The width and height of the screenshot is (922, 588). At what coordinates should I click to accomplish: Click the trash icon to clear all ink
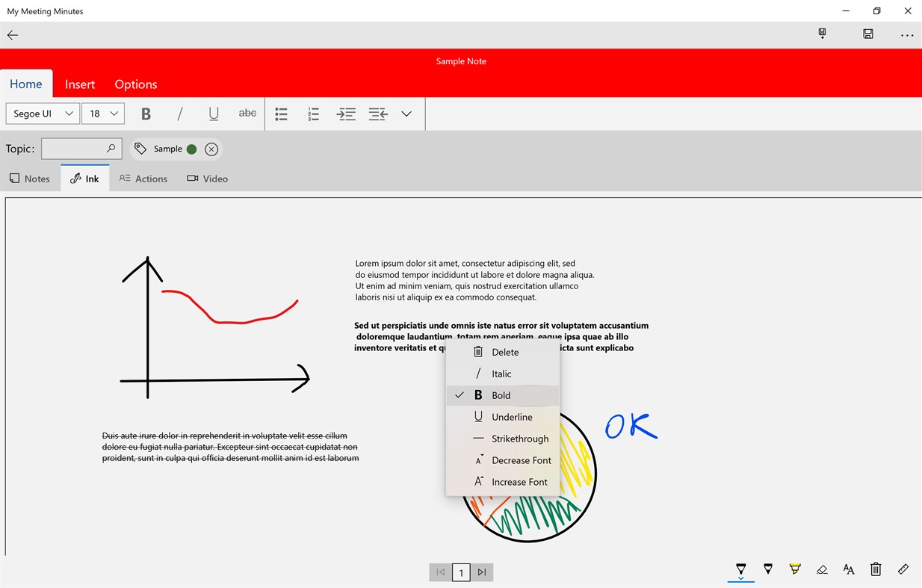tap(876, 569)
